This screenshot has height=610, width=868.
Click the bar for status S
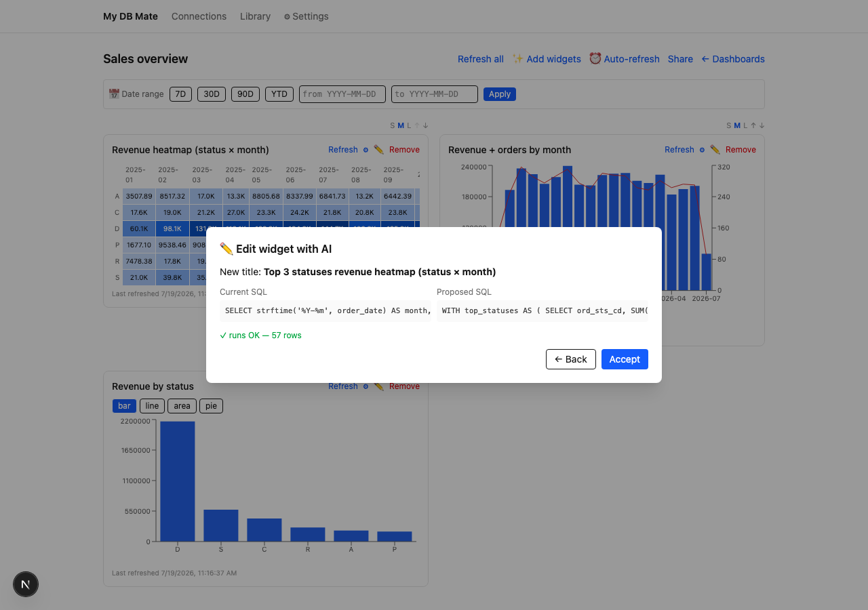(x=221, y=525)
